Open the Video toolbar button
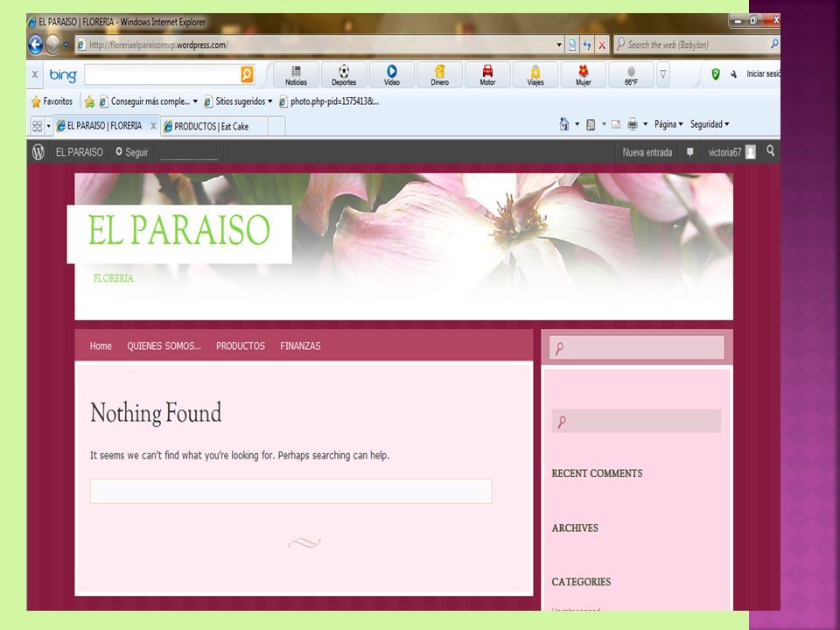The height and width of the screenshot is (630, 840). [392, 74]
